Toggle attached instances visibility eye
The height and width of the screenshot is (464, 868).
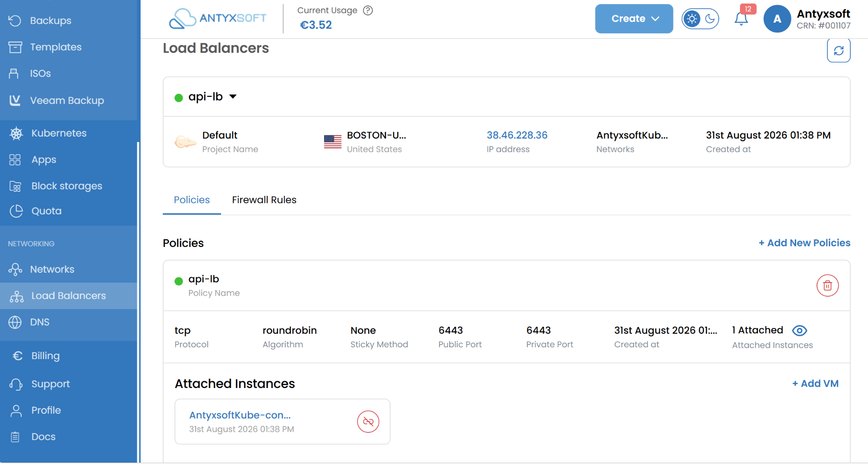coord(799,331)
